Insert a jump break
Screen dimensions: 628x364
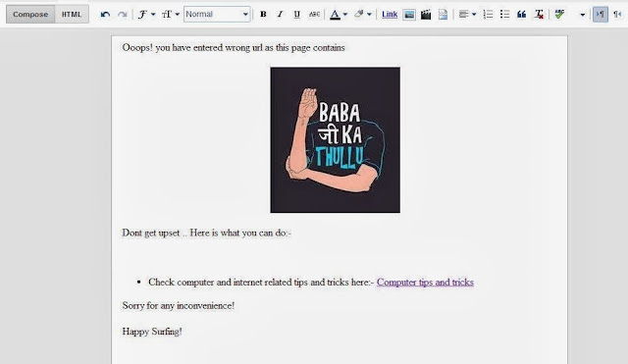(x=443, y=15)
